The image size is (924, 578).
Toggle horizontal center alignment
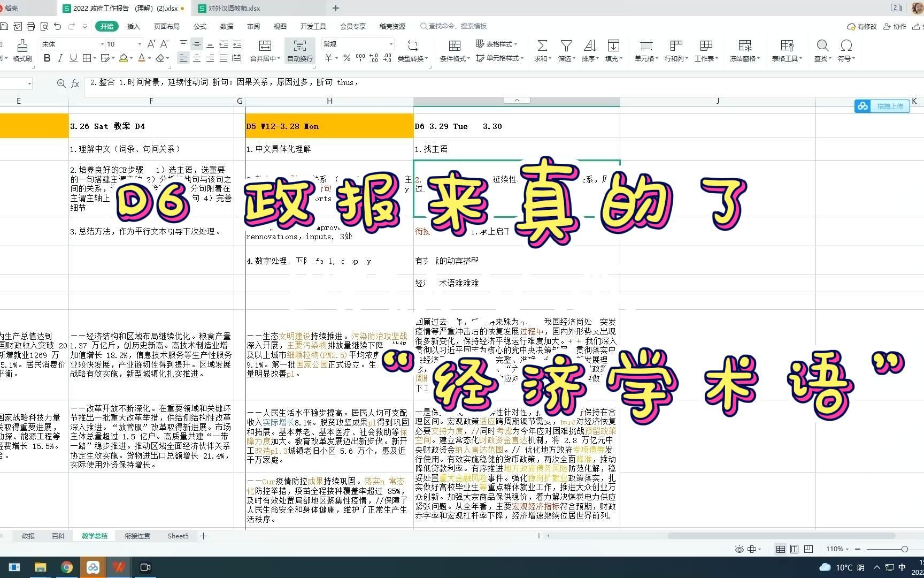coord(197,58)
